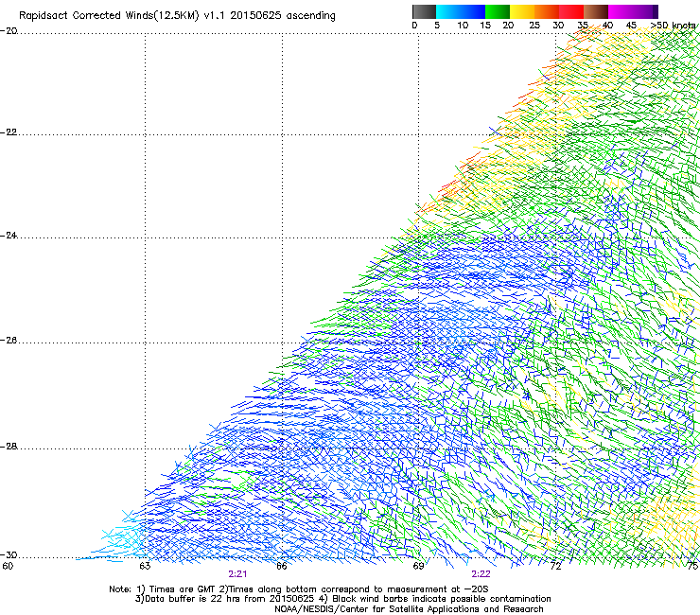The height and width of the screenshot is (615, 700).
Task: Click the '25' legend tick label
Action: point(534,26)
